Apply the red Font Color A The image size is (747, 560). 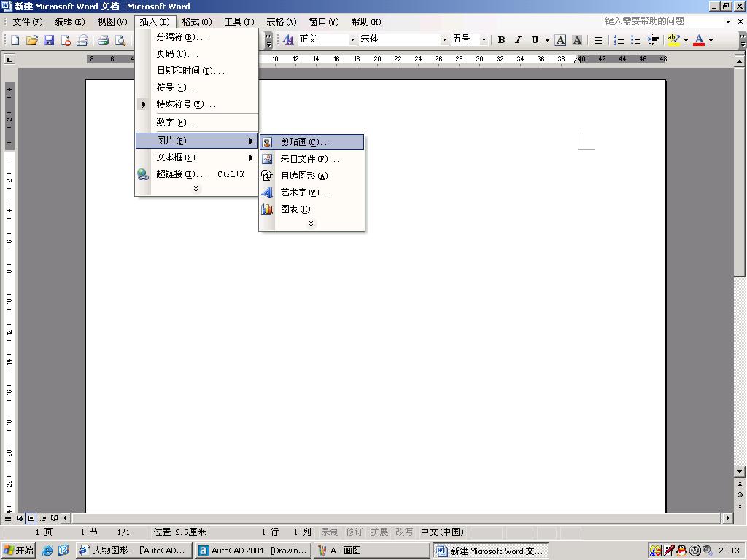[x=699, y=40]
